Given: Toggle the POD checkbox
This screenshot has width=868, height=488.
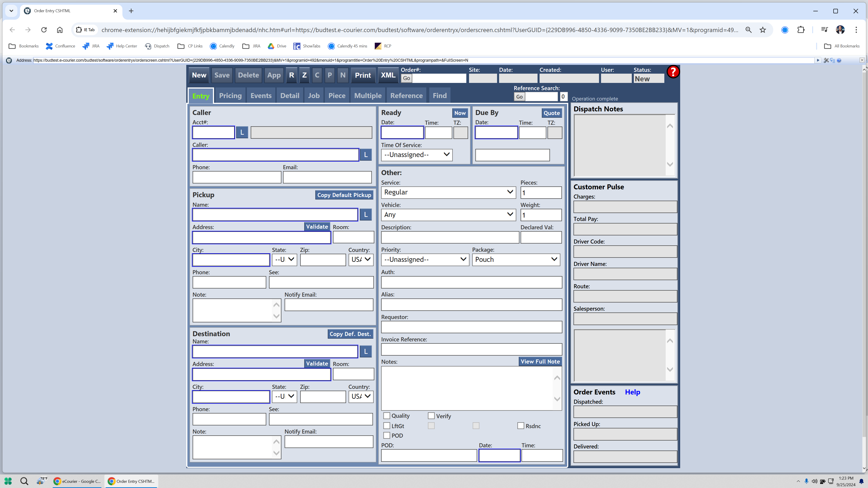Looking at the screenshot, I should [x=387, y=435].
